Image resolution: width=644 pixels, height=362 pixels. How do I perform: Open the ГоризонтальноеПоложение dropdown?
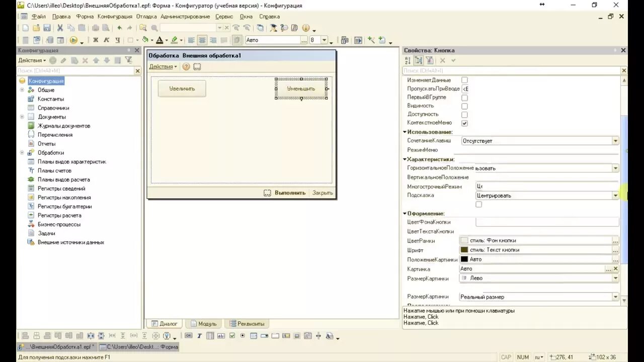click(615, 168)
